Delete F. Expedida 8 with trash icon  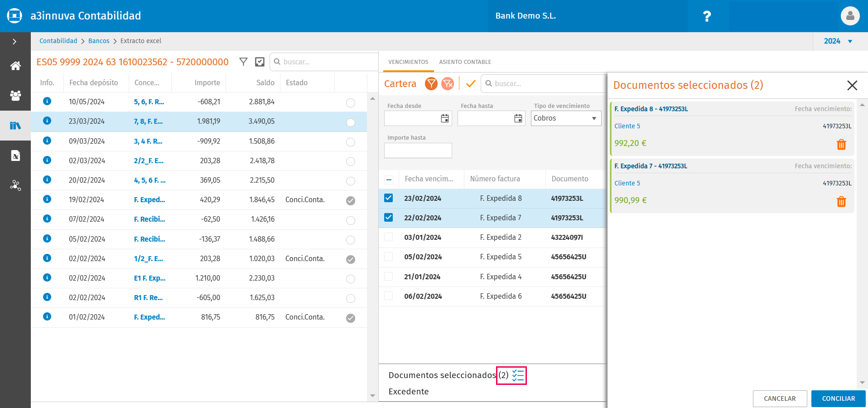841,144
